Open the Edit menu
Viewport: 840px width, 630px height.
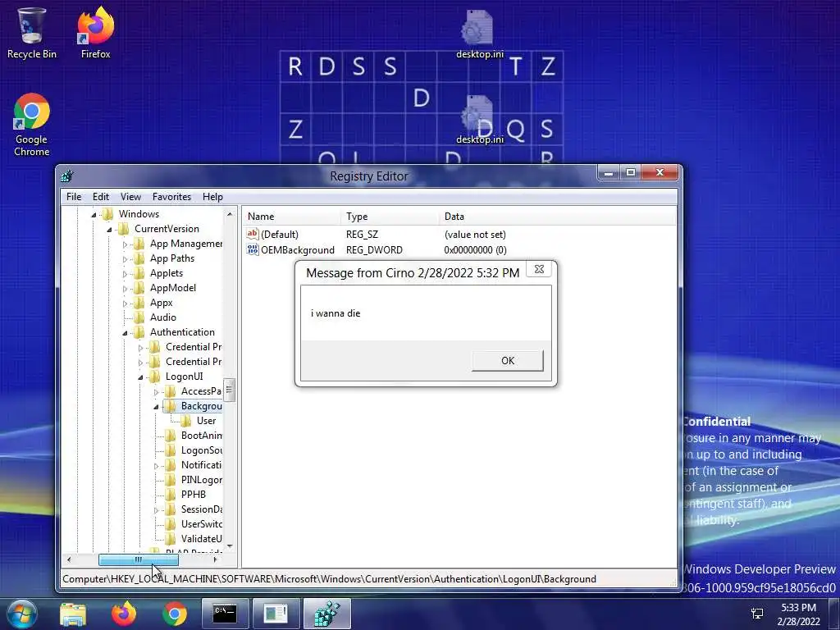(x=101, y=197)
